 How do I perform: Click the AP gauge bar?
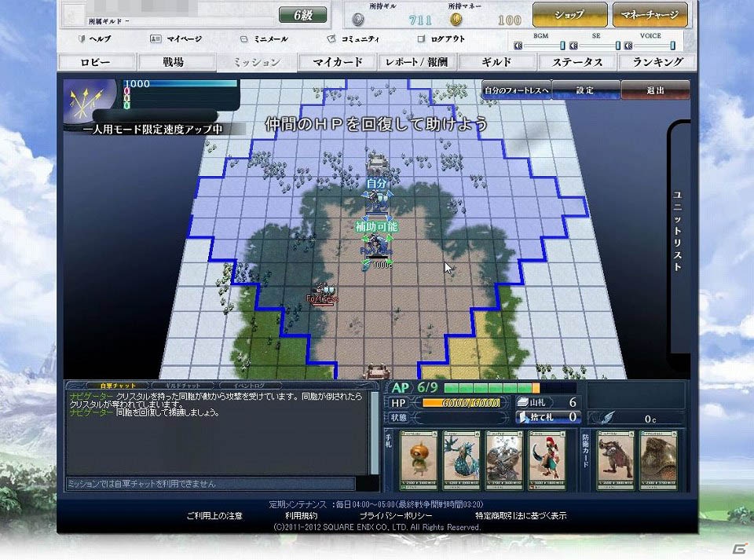(510, 387)
